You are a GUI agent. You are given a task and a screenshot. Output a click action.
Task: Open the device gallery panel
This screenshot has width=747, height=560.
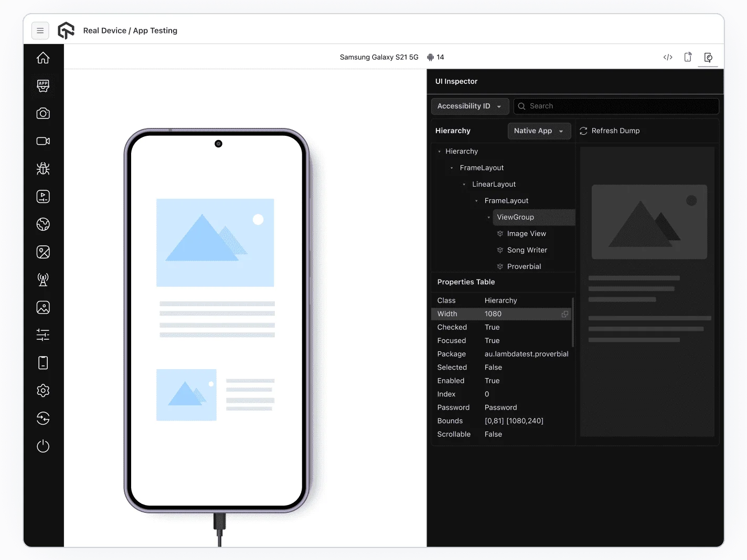[x=42, y=307]
